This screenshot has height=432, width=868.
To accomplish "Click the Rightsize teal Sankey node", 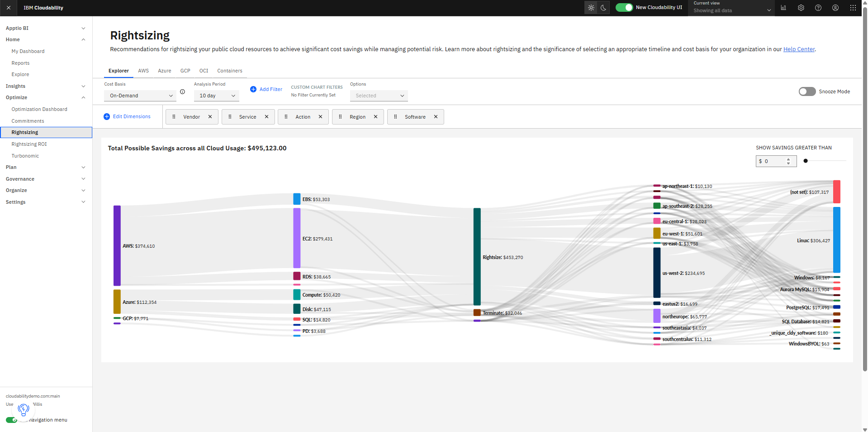I will 477,256.
